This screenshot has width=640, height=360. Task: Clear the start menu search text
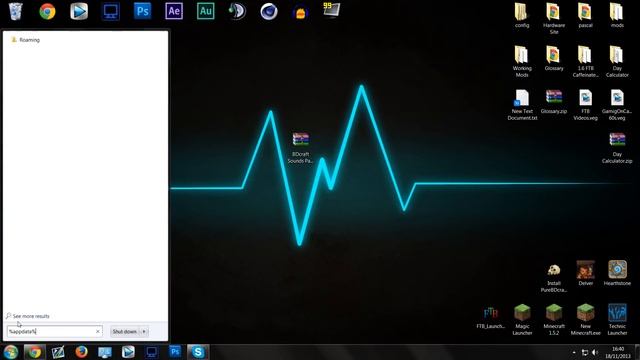98,331
